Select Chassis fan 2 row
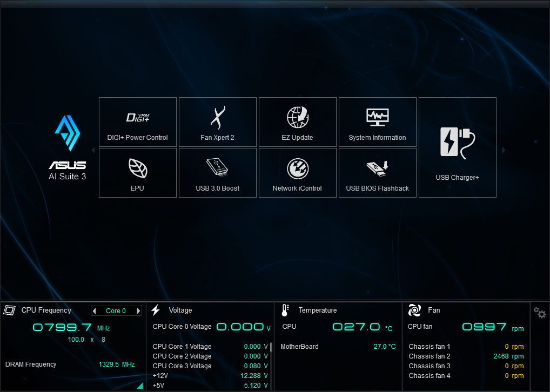Image resolution: width=550 pixels, height=392 pixels. click(466, 356)
